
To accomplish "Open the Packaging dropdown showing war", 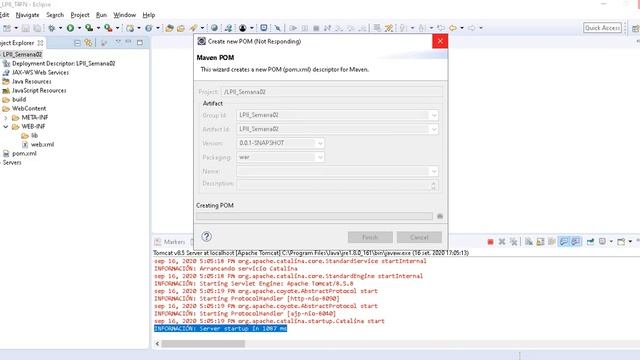I will pos(320,157).
